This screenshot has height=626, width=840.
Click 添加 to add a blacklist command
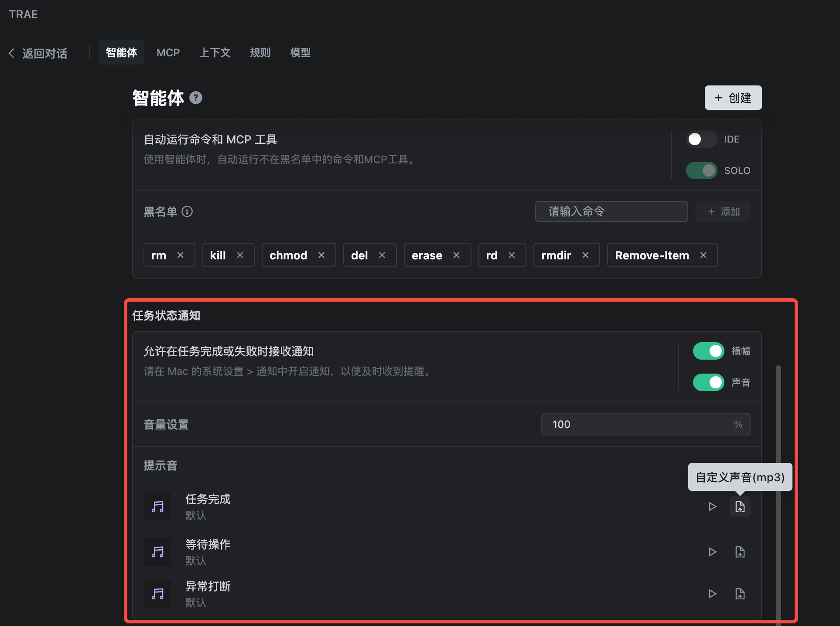coord(722,211)
